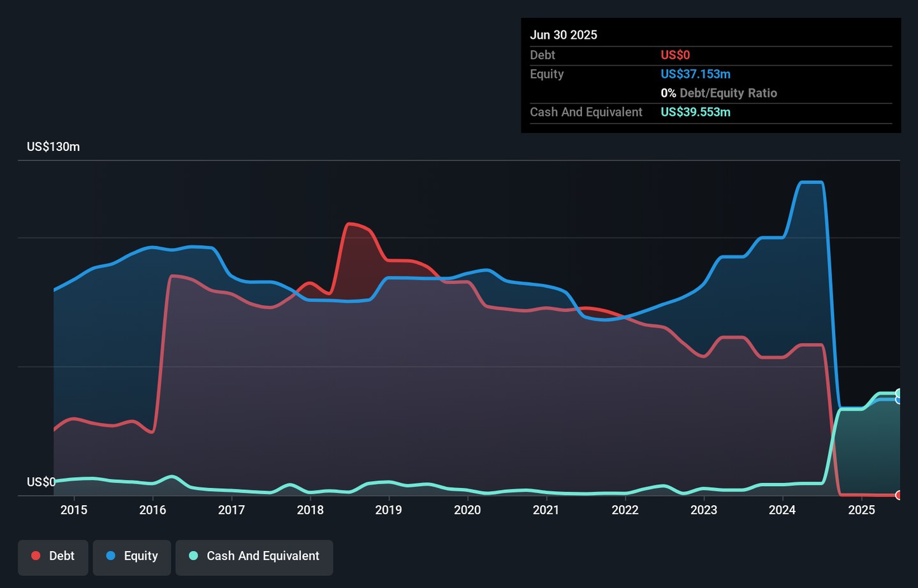Select the 2015 label on the x-axis
918x588 pixels.
74,510
